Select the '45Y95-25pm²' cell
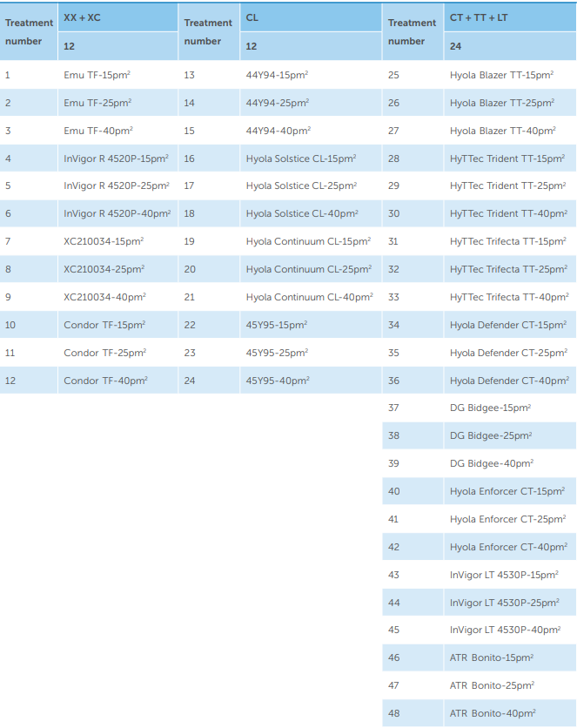Screen dimensions: 577x728 [311, 353]
